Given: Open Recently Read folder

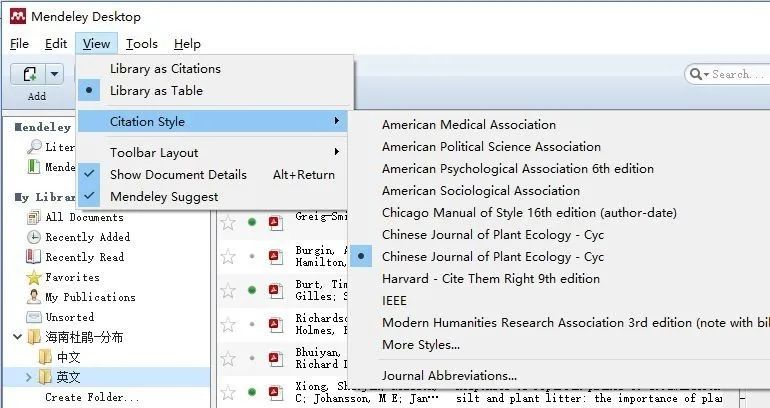Looking at the screenshot, I should click(x=75, y=257).
